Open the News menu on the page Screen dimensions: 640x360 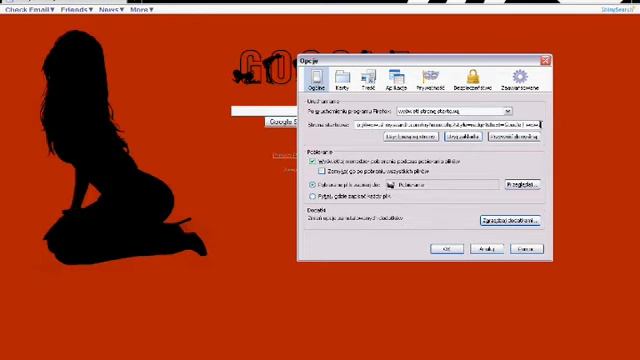click(x=111, y=9)
